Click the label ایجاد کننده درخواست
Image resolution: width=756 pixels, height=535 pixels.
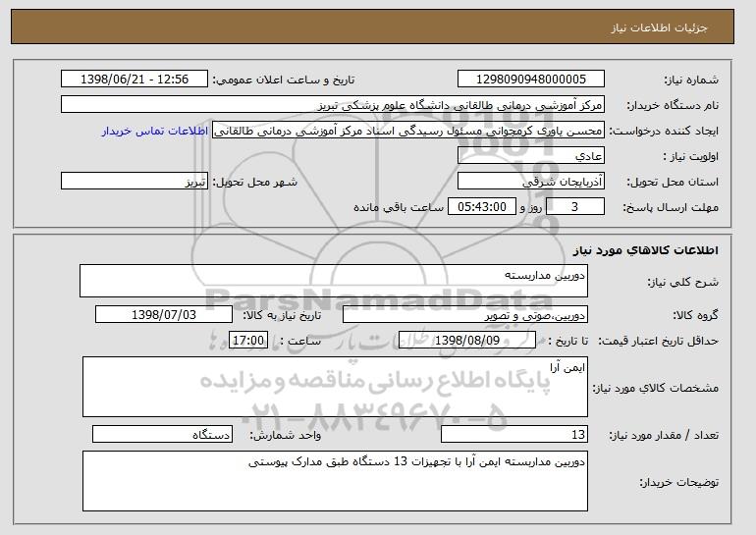coord(664,132)
